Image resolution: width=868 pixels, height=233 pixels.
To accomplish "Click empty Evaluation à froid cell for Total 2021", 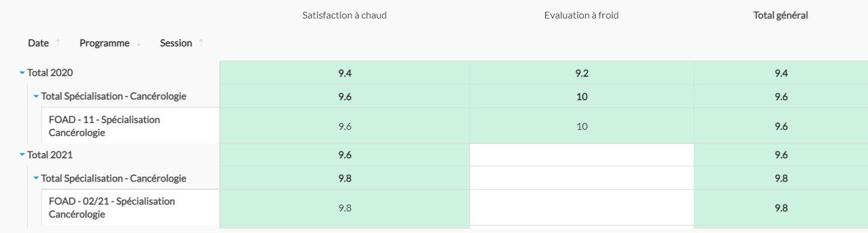I will click(582, 155).
